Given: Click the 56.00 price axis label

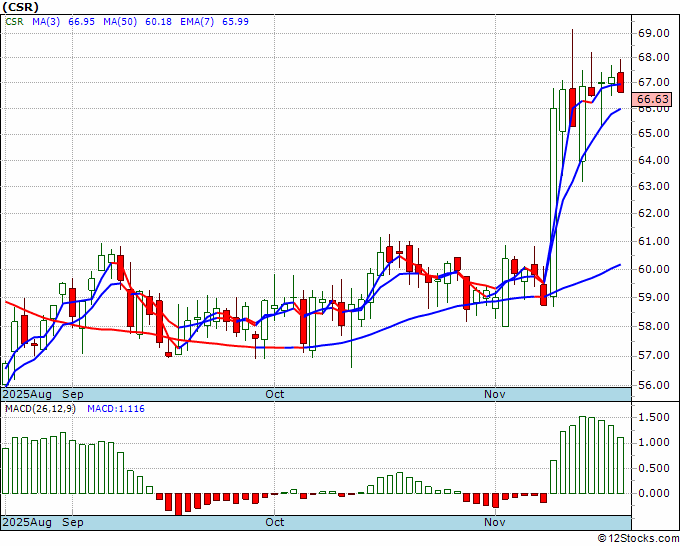Looking at the screenshot, I should (654, 385).
